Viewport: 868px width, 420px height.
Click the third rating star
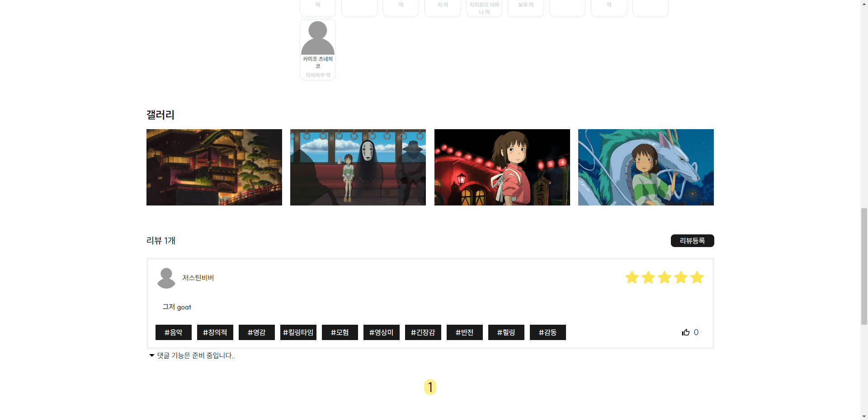[x=665, y=277]
